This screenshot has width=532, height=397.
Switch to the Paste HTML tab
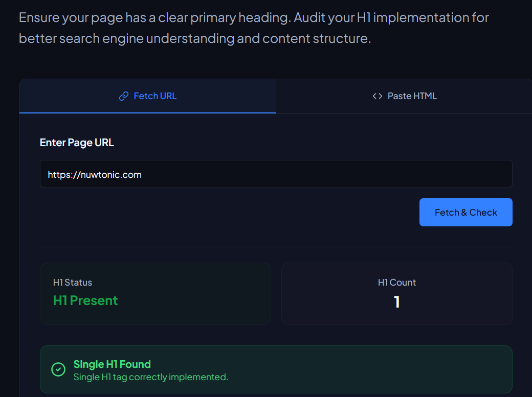pyautogui.click(x=404, y=96)
